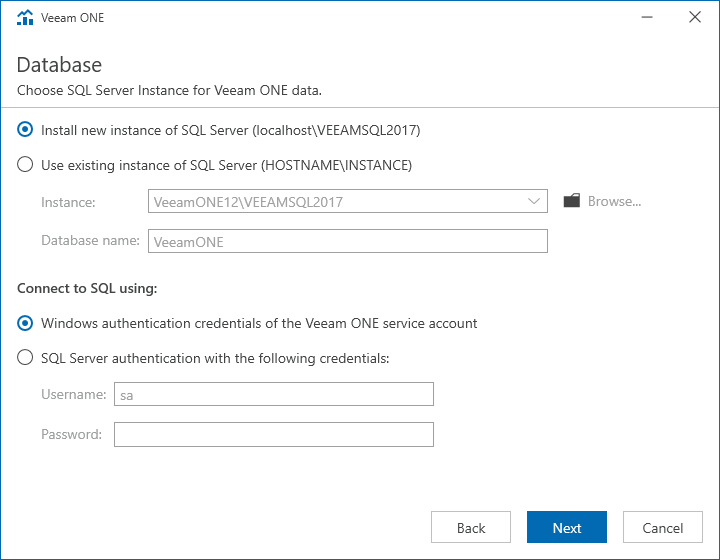Screen dimensions: 720x560
Task: Click the Database page heading
Action: coord(59,65)
